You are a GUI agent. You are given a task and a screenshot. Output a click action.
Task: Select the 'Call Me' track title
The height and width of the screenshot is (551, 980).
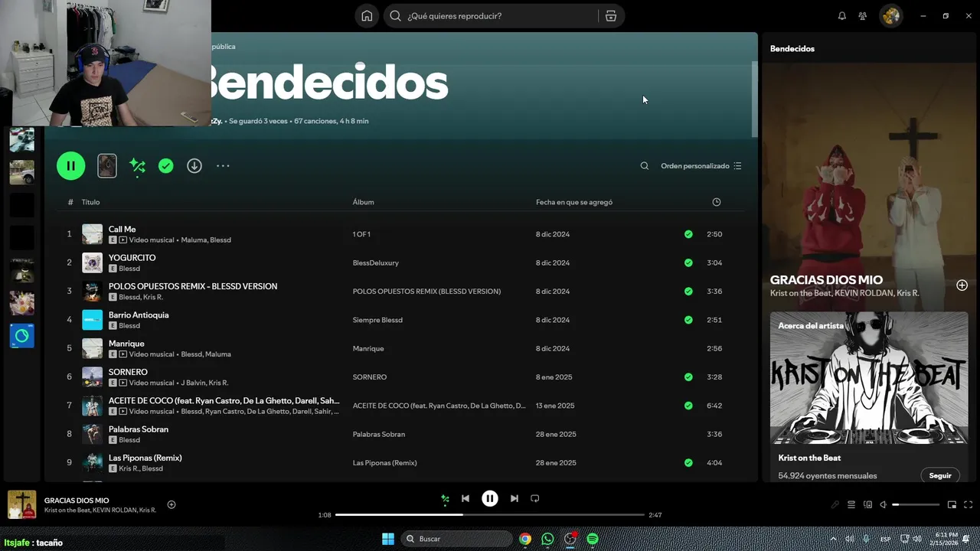click(122, 229)
